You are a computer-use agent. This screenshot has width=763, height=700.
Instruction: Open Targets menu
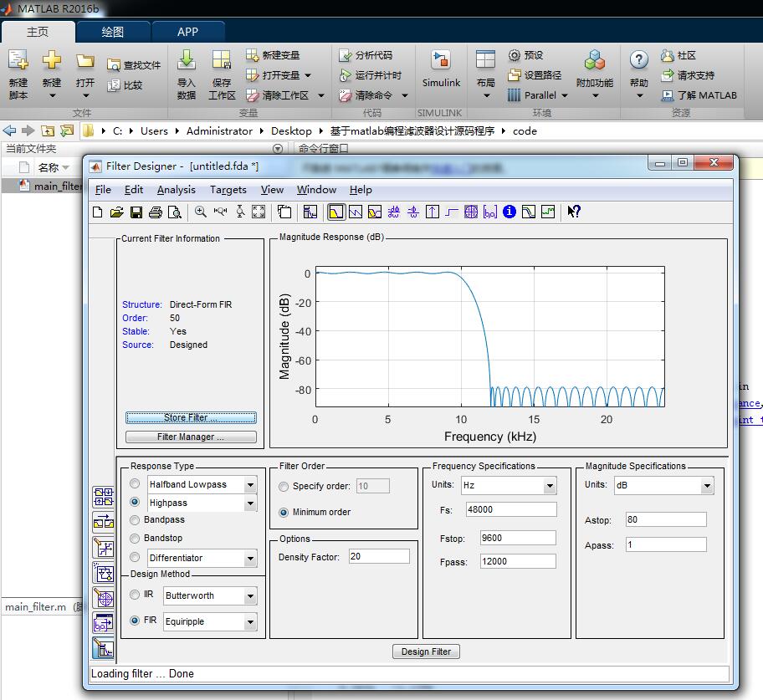(228, 190)
